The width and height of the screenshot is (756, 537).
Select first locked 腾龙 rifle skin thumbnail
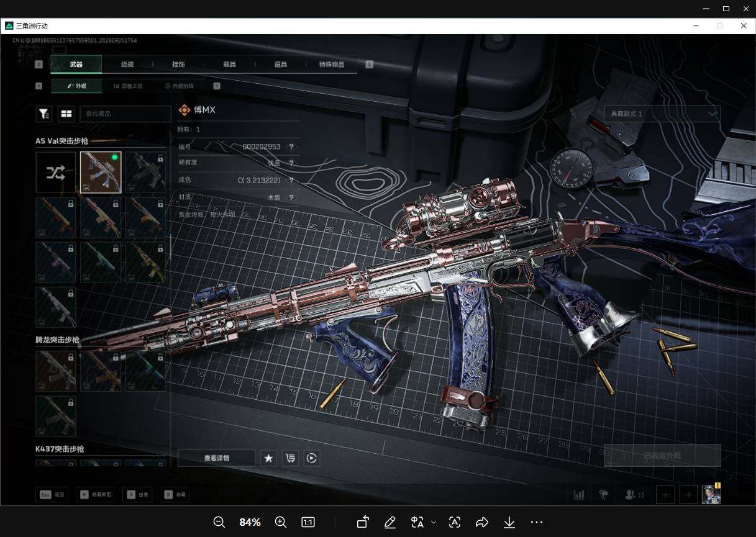(x=56, y=371)
